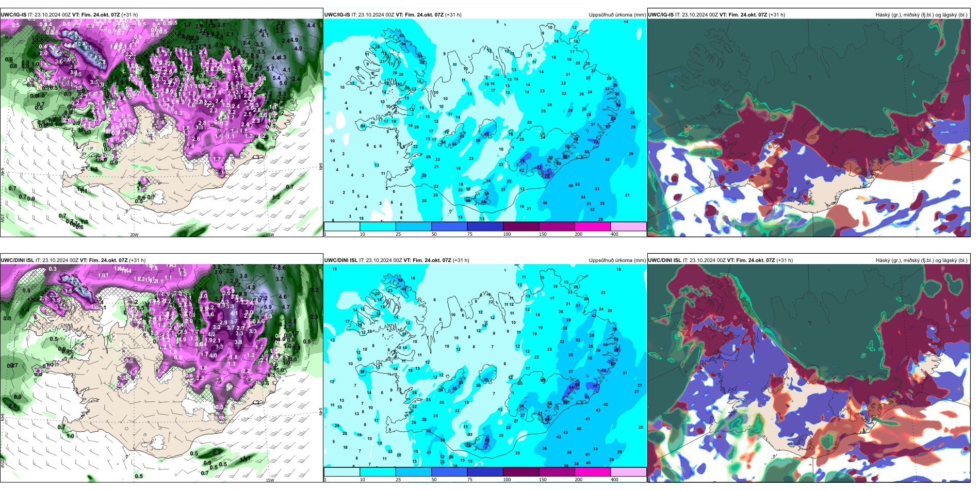
Task: Select the 150–200 mm purple swatch, IG-IS legend
Action: coord(557,226)
